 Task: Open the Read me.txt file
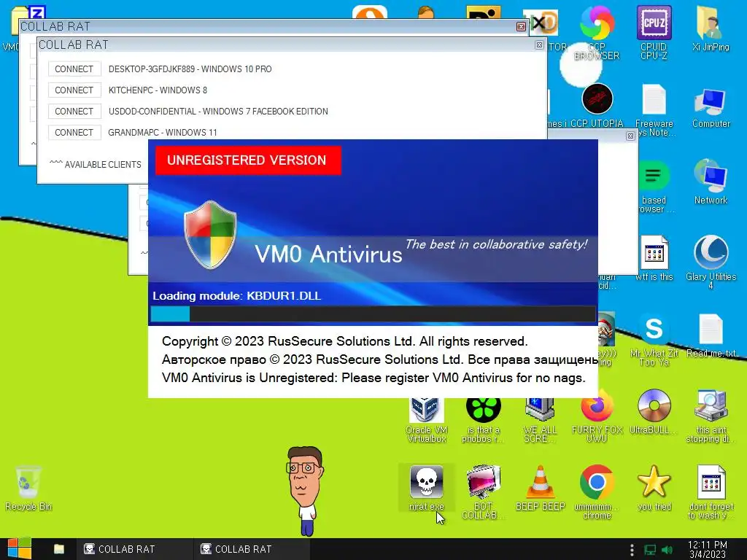(711, 335)
